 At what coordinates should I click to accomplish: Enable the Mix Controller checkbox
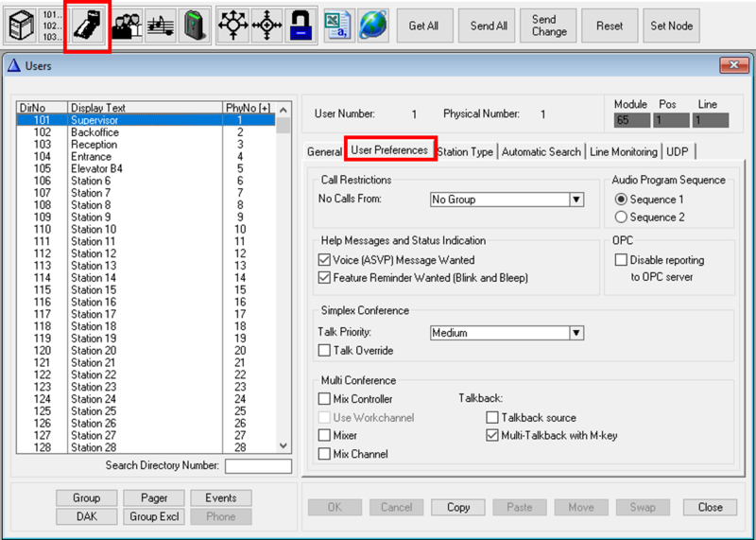tap(324, 399)
